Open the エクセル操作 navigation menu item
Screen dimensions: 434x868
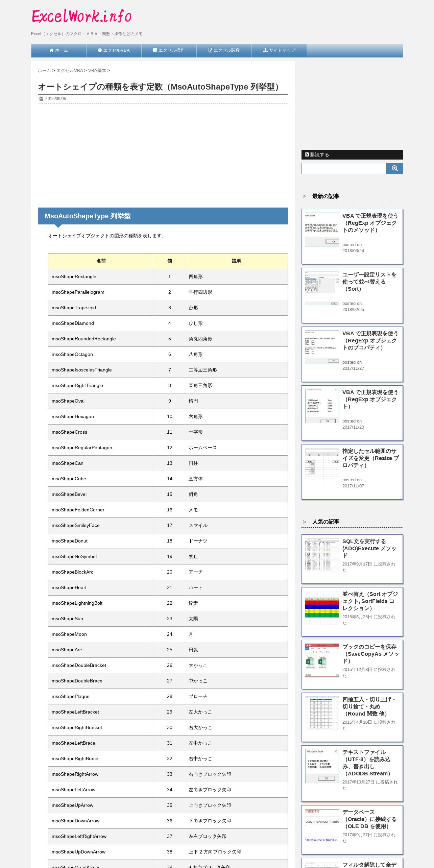[x=169, y=50]
